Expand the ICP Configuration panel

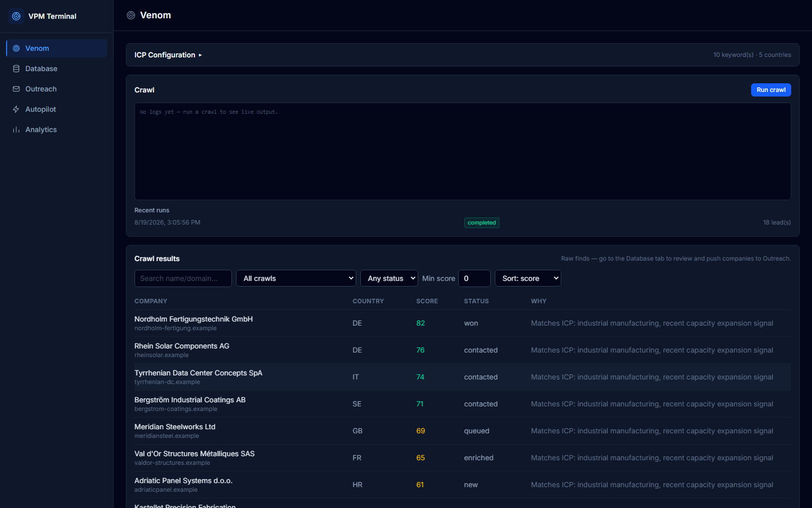[168, 55]
